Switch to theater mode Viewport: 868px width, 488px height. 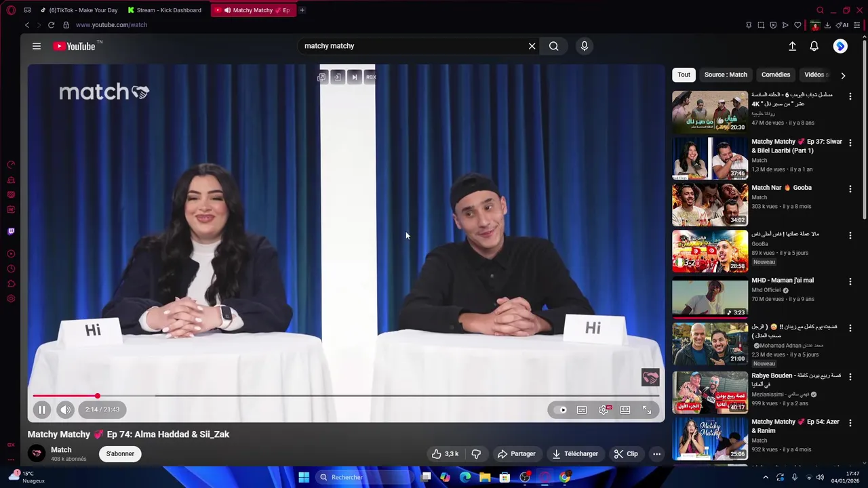625,410
